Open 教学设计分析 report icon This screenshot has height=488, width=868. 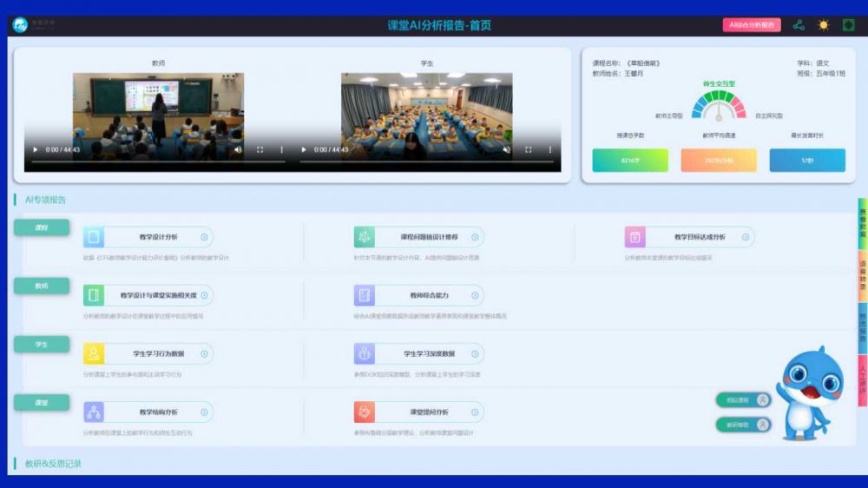coord(94,237)
